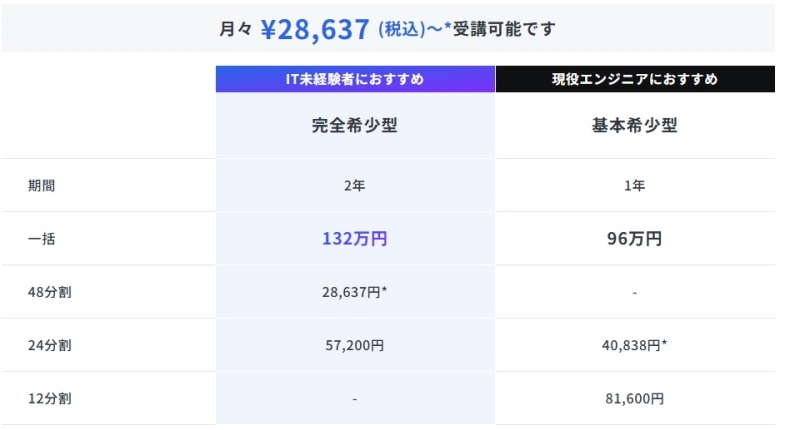
Task: Click the 基本希少型 plan heading
Action: point(635,126)
